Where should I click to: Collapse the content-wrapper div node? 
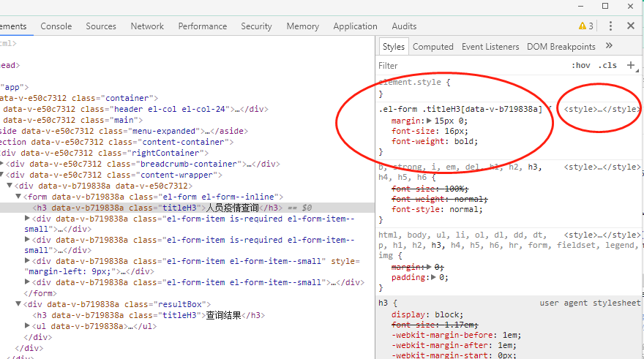click(1, 175)
